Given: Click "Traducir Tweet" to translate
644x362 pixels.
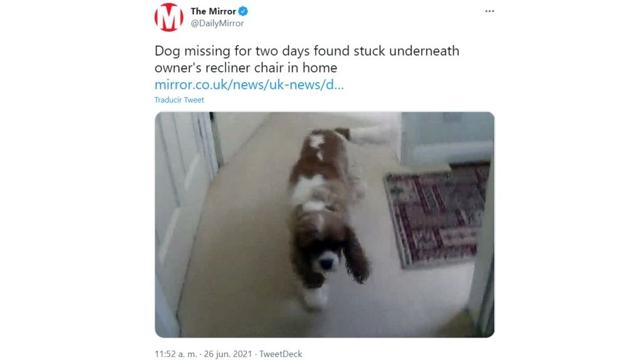Looking at the screenshot, I should coord(179,100).
